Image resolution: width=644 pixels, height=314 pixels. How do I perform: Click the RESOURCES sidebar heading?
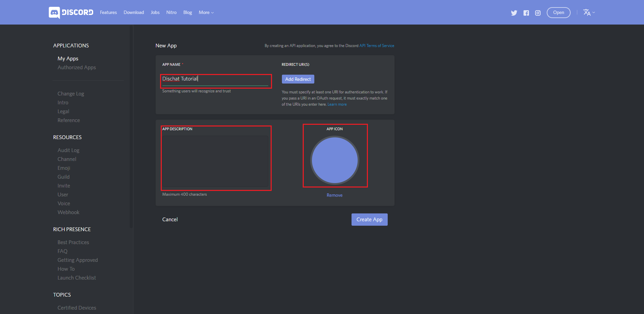point(67,137)
